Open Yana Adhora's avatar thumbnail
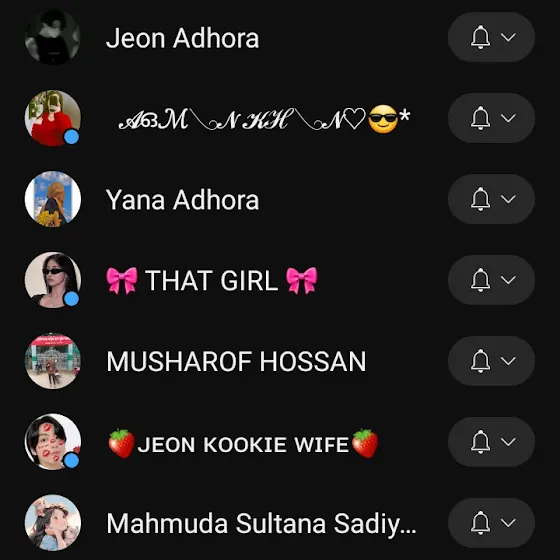This screenshot has height=560, width=560. click(53, 199)
